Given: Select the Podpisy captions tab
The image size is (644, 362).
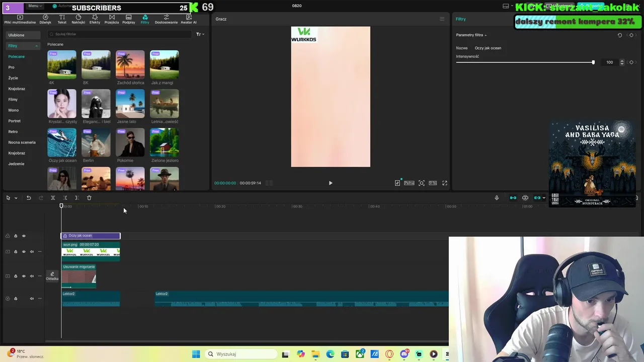Looking at the screenshot, I should pos(128,19).
